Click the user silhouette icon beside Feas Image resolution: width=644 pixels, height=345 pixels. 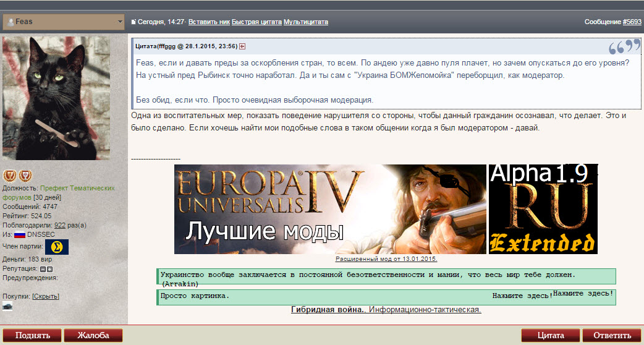[11, 22]
